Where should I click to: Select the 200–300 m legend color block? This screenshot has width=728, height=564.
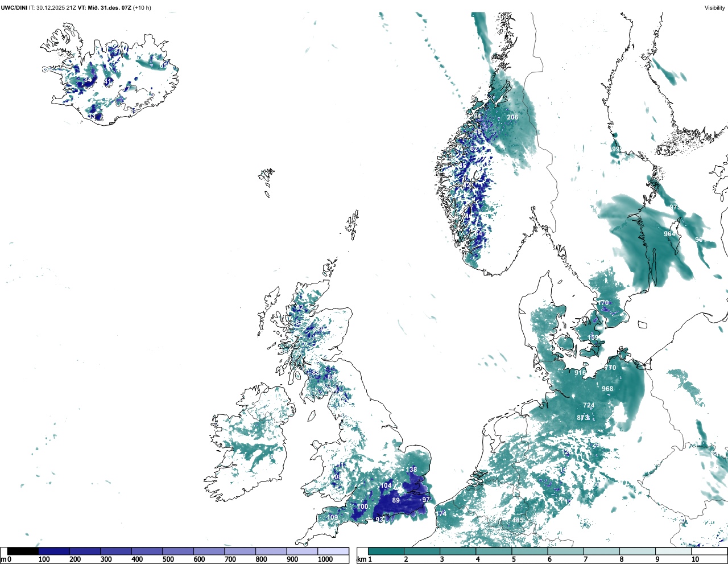[x=85, y=551]
